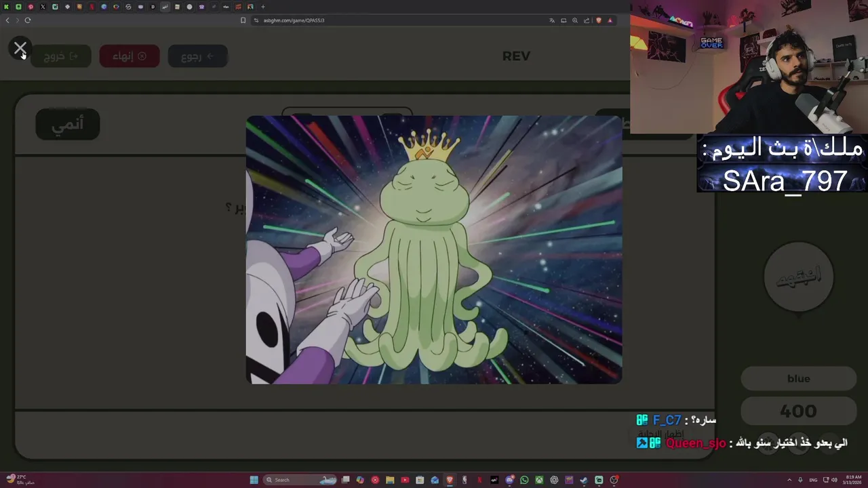Viewport: 868px width, 488px height.
Task: Switch to the Pinterest tab
Action: (31, 7)
